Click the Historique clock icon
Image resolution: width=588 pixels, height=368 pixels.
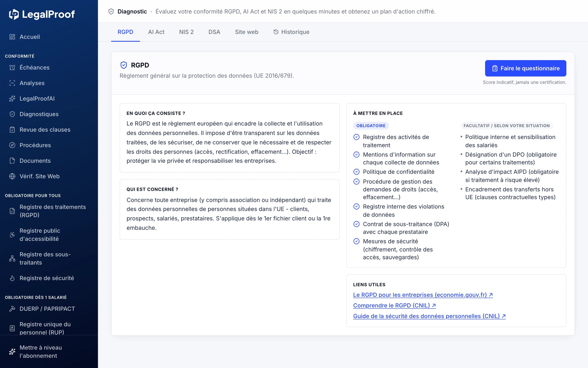click(x=276, y=32)
